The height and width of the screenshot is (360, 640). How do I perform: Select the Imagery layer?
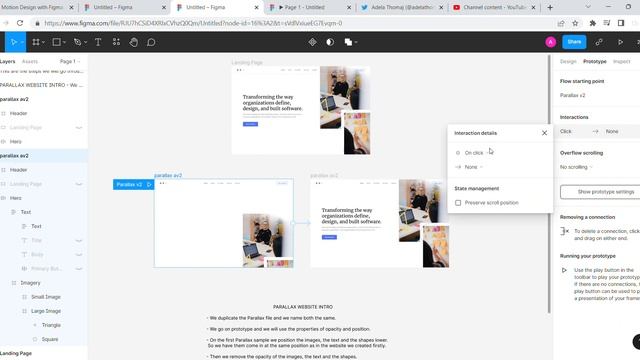tap(30, 283)
